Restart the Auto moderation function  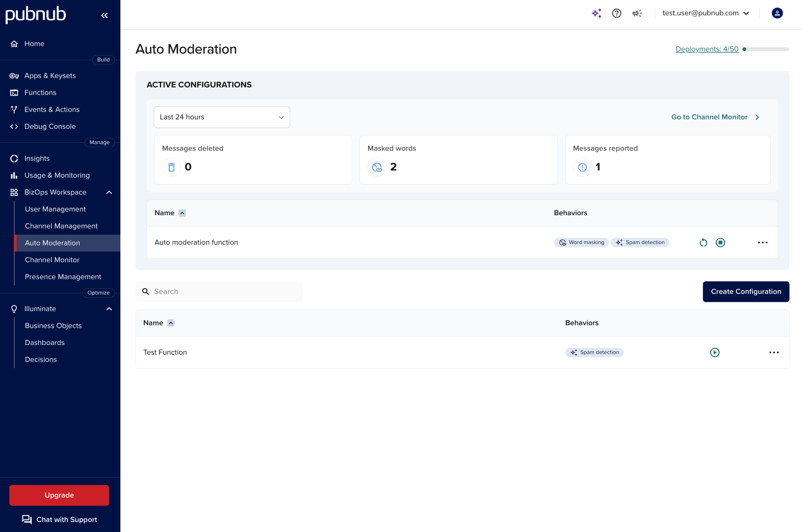[x=704, y=242]
